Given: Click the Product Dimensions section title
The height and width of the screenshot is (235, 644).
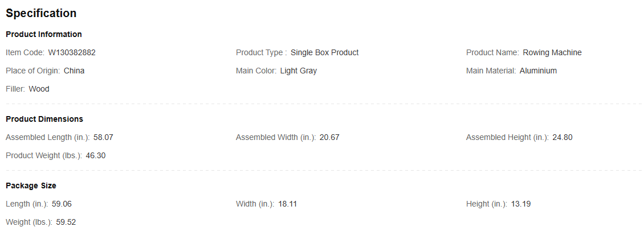Looking at the screenshot, I should pyautogui.click(x=44, y=119).
